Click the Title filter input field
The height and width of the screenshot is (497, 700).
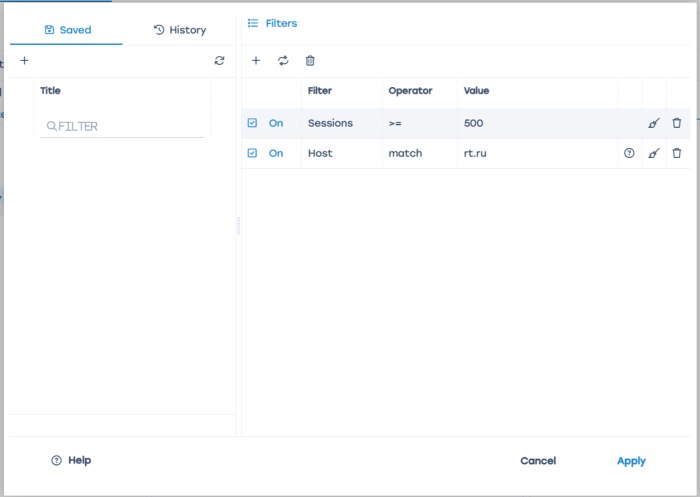click(125, 127)
